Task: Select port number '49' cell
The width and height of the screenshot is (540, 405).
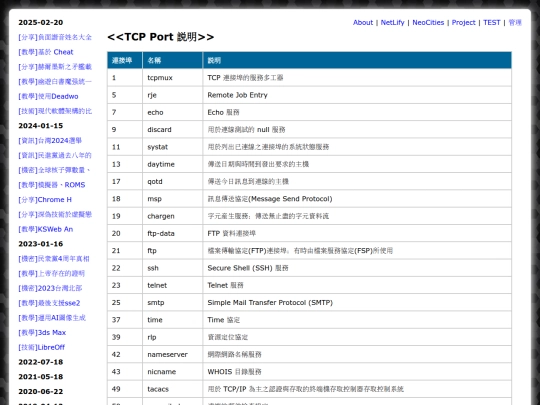Action: pyautogui.click(x=125, y=389)
